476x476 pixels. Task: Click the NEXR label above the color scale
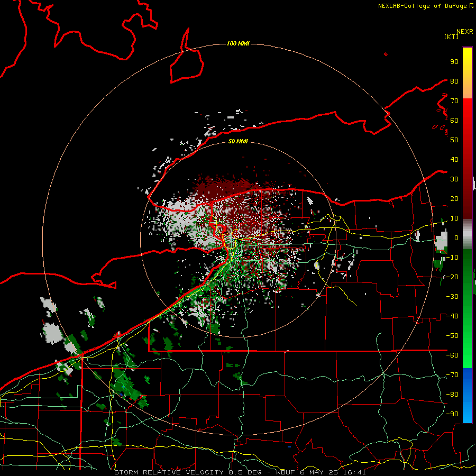pyautogui.click(x=465, y=32)
